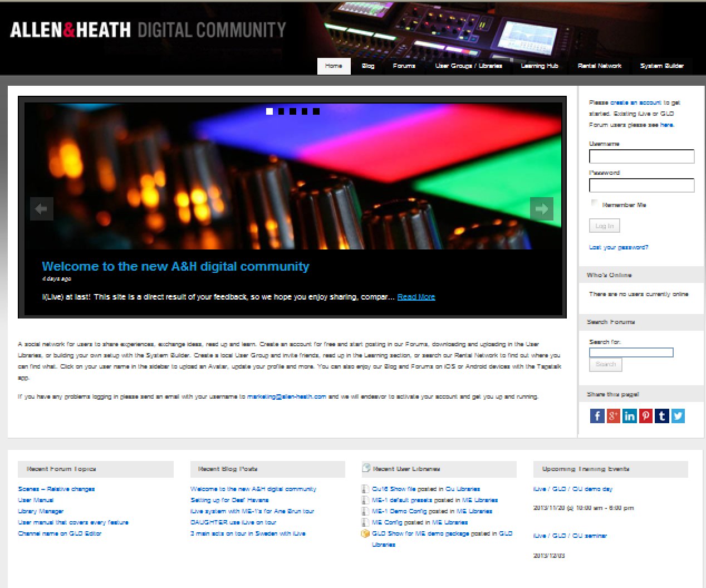Open User Groups / Libraries menu
The height and width of the screenshot is (588, 706).
pyautogui.click(x=469, y=66)
